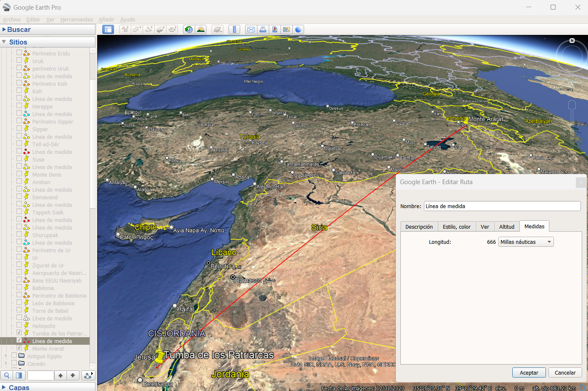Click the Cancelar button
Screen dimensions: 588x391
[x=565, y=373]
